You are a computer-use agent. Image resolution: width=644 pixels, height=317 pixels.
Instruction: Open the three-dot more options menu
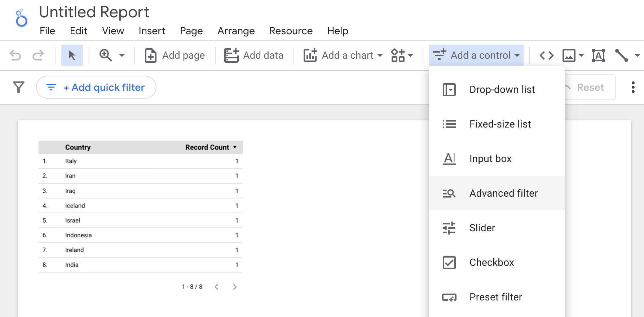pyautogui.click(x=633, y=87)
